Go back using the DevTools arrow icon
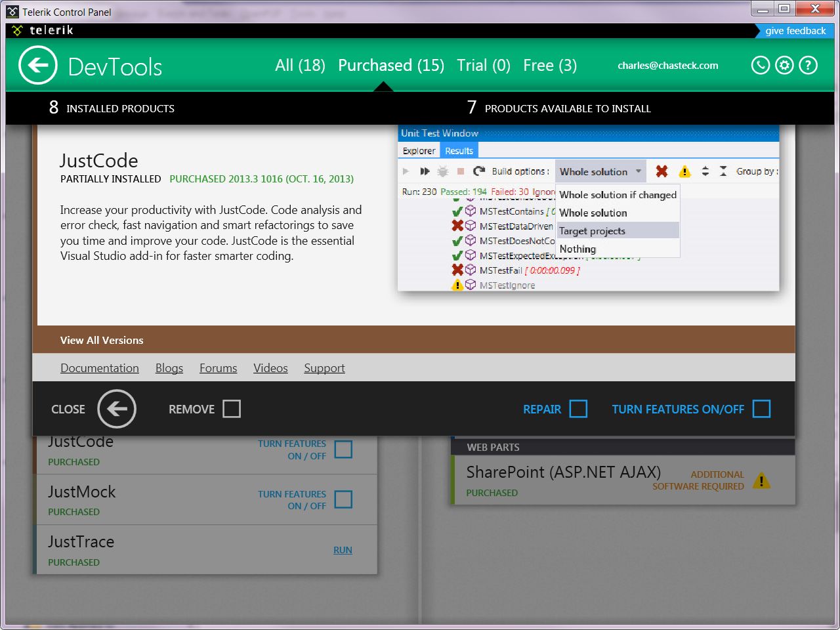Viewport: 840px width, 630px height. click(38, 66)
